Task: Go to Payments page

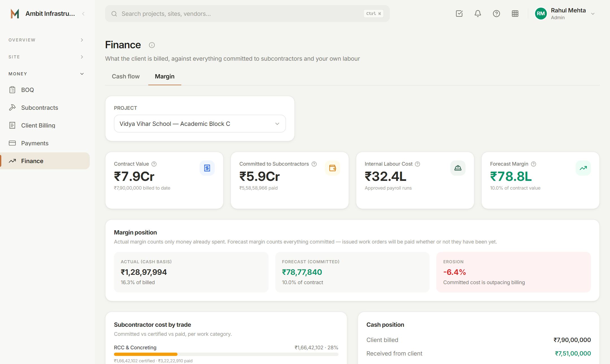Action: [x=45, y=143]
